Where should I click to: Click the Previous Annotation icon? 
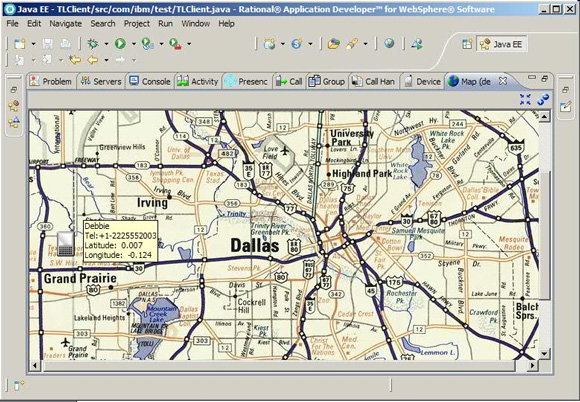(47, 60)
